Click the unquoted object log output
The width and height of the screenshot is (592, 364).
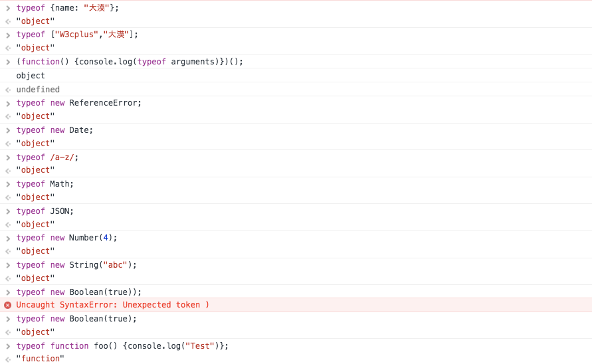coord(31,76)
